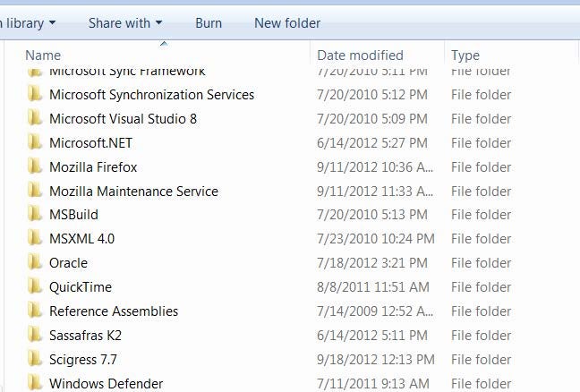
Task: Select the Microsoft.NET folder name
Action: (x=90, y=142)
